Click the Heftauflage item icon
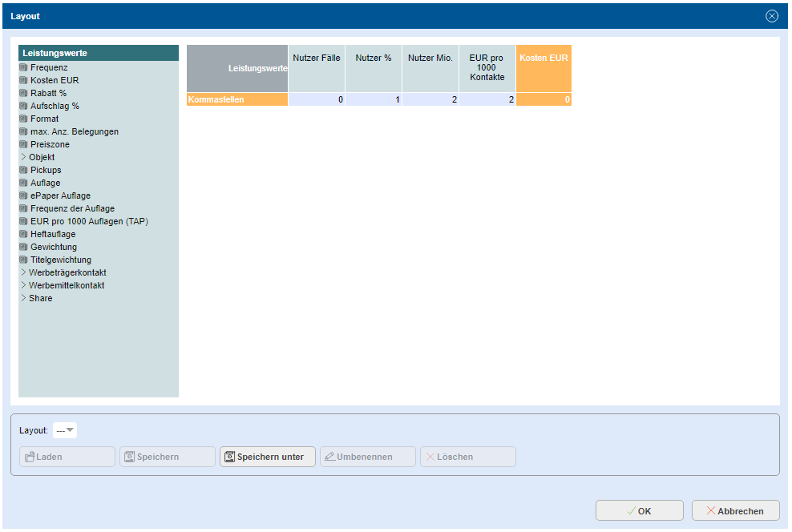 pos(23,235)
